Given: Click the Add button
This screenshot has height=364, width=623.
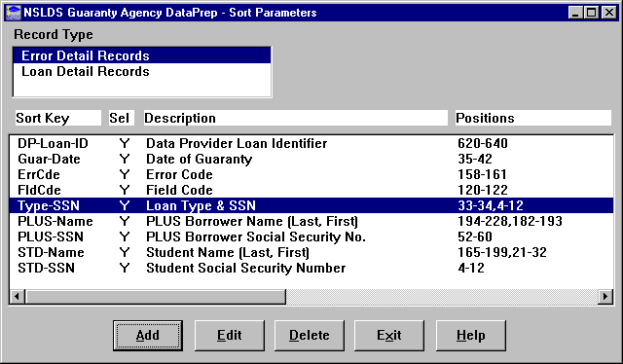Looking at the screenshot, I should 148,336.
